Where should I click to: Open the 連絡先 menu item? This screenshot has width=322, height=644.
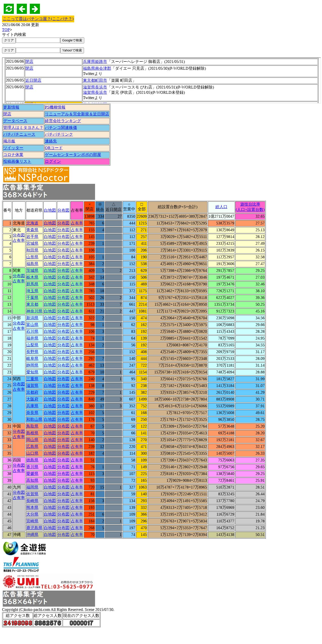click(x=51, y=141)
